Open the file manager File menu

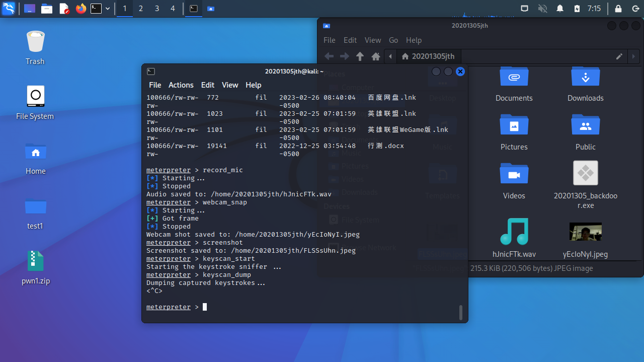tap(329, 40)
